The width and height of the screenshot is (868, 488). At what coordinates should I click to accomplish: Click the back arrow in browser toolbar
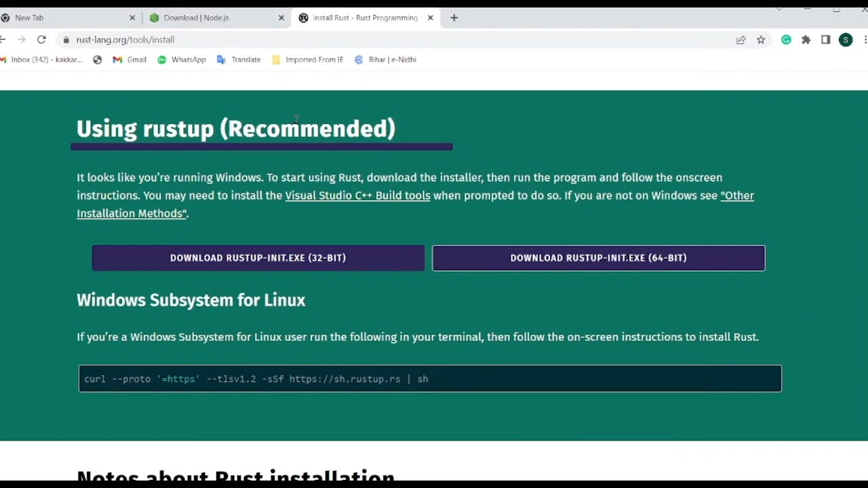3,40
